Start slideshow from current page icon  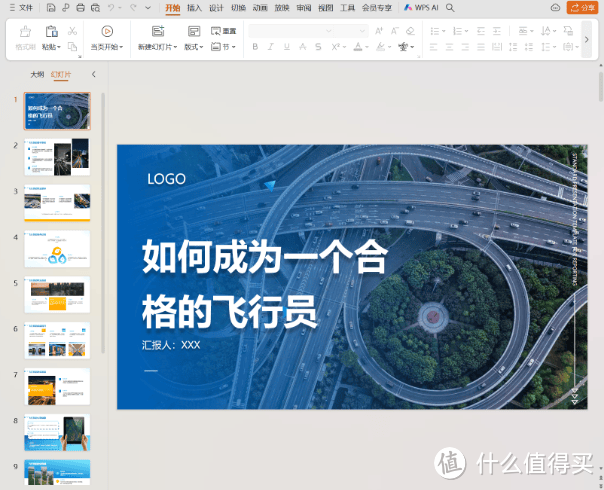[x=107, y=31]
